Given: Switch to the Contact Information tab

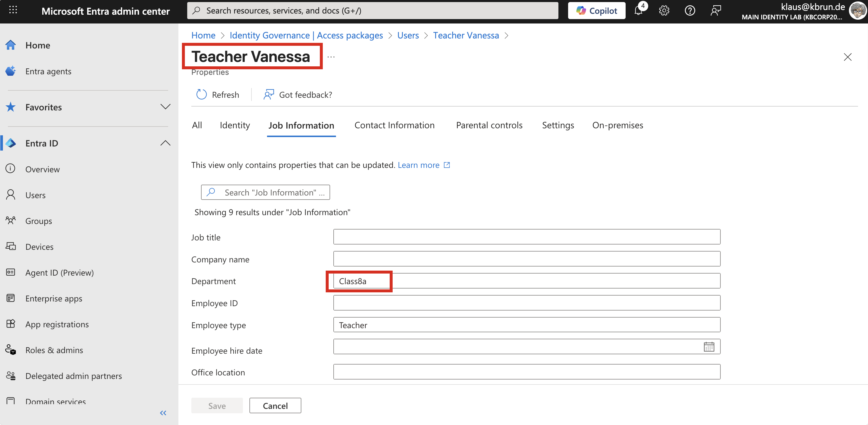Looking at the screenshot, I should pos(394,125).
